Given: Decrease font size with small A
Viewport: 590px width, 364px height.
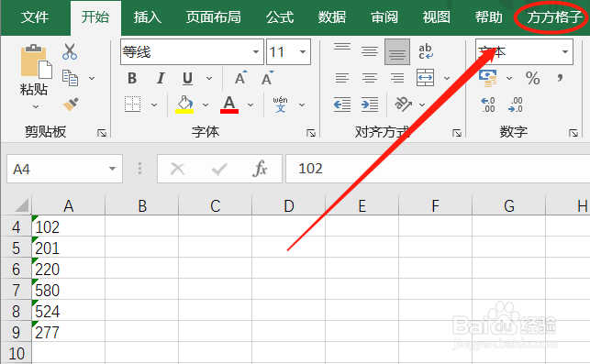Looking at the screenshot, I should click(x=268, y=78).
